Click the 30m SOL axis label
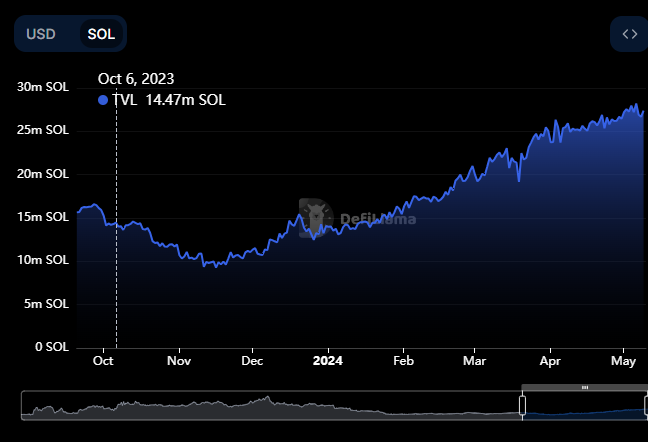The height and width of the screenshot is (442, 648). coord(43,87)
